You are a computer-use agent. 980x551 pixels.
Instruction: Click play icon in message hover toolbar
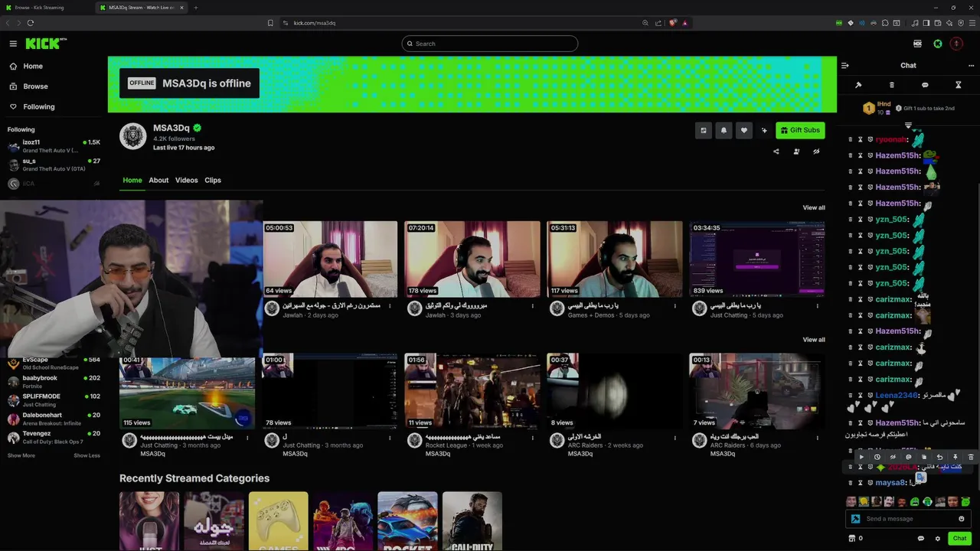[x=861, y=457]
